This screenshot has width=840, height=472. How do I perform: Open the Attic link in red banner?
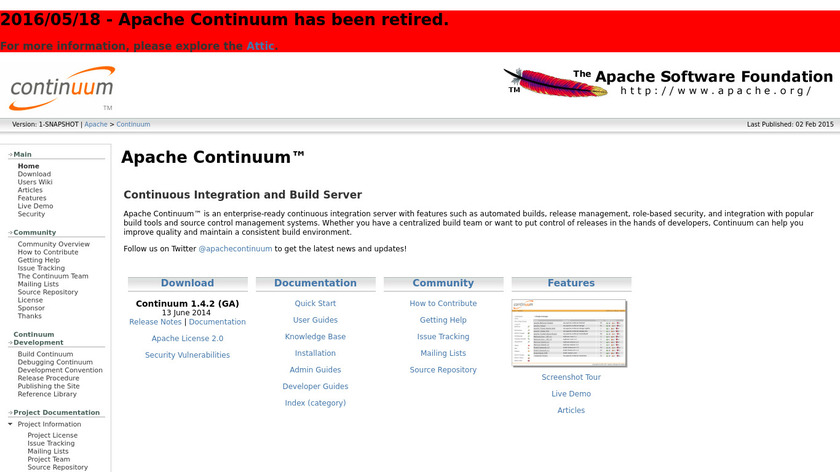(x=260, y=46)
